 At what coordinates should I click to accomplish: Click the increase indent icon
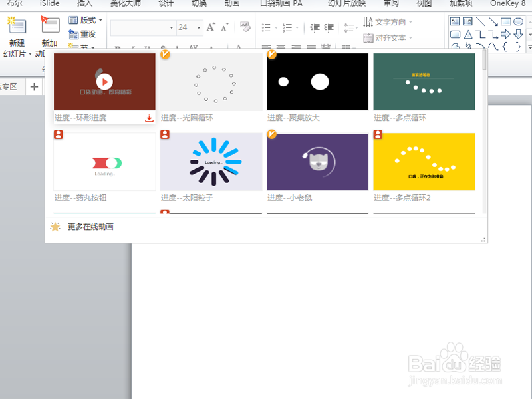(x=329, y=27)
